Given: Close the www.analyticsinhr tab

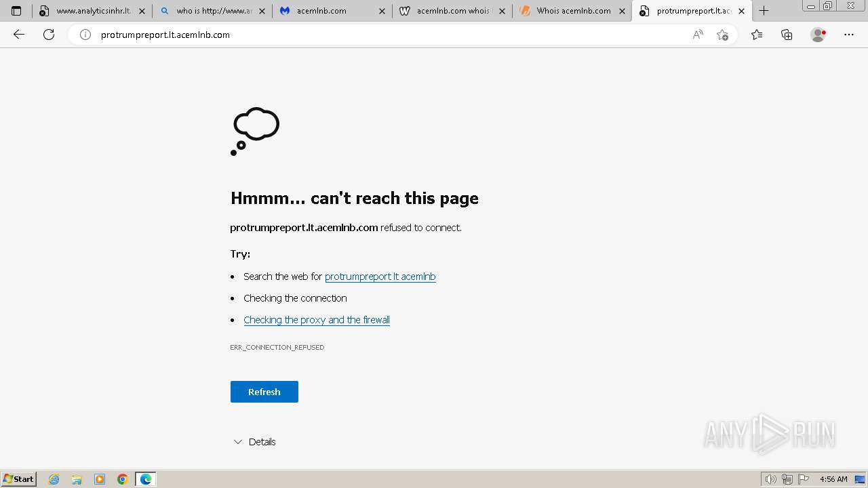Looking at the screenshot, I should click(142, 11).
